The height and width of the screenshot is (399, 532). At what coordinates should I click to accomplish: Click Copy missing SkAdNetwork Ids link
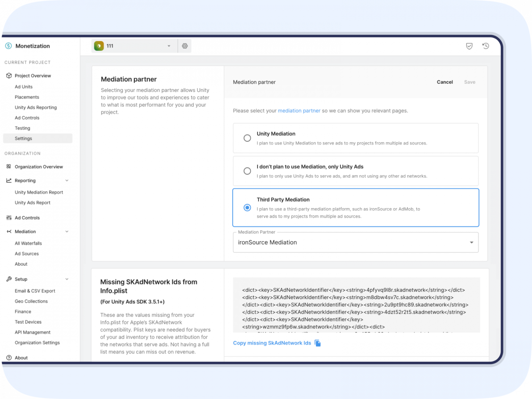point(272,343)
